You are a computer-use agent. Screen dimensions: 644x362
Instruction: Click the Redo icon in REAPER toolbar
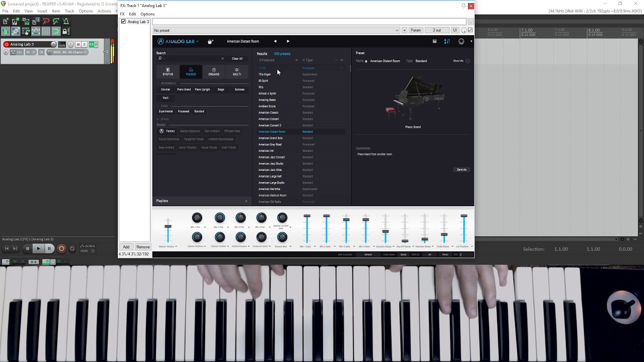[56, 21]
